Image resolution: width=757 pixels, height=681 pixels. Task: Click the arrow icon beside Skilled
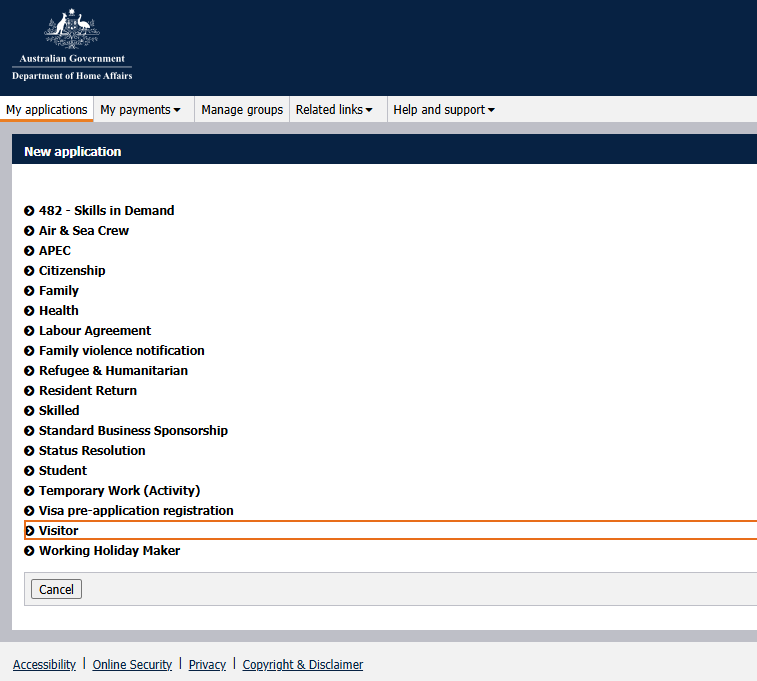pyautogui.click(x=29, y=411)
